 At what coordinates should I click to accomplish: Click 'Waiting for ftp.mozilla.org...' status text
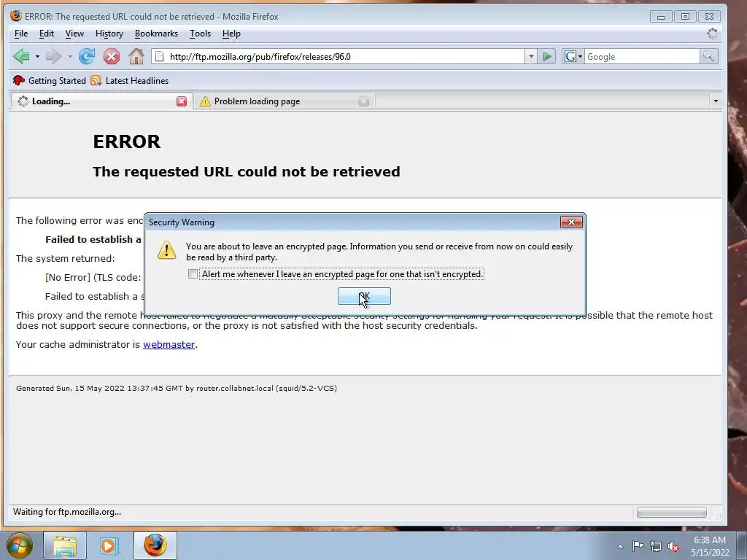[x=66, y=512]
